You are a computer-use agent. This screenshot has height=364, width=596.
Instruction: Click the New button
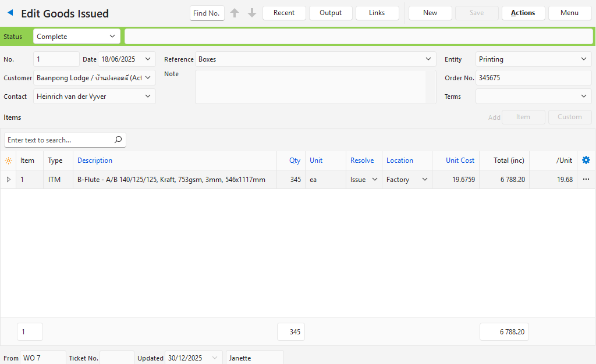(x=430, y=13)
